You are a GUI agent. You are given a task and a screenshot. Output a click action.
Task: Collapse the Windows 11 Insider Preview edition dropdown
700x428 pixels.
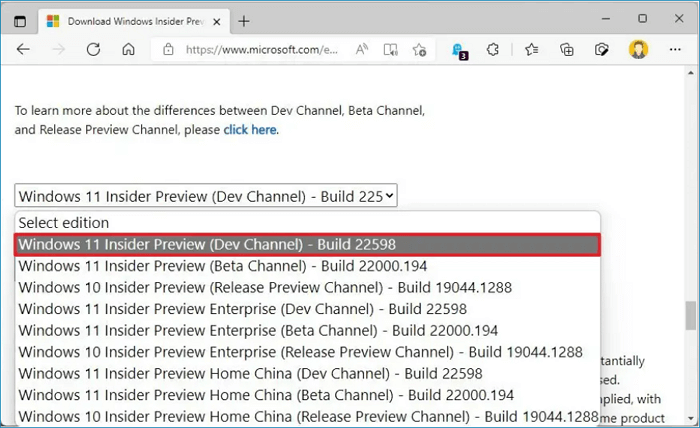[x=205, y=196]
